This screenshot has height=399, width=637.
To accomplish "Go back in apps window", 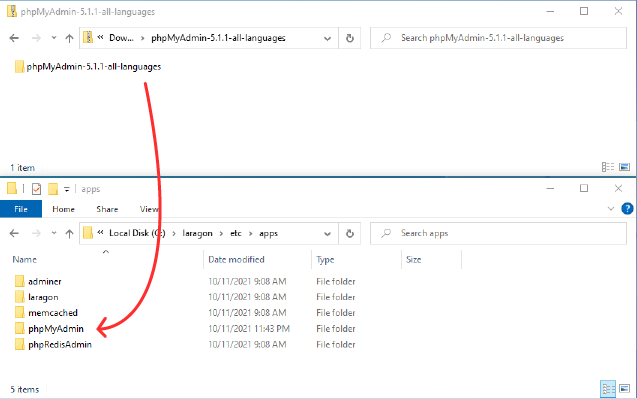I will pos(14,234).
